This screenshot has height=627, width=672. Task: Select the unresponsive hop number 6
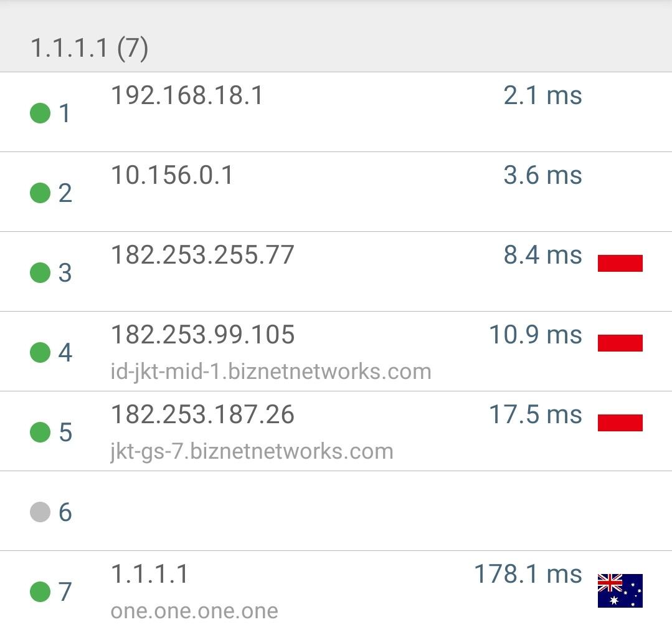pos(65,512)
